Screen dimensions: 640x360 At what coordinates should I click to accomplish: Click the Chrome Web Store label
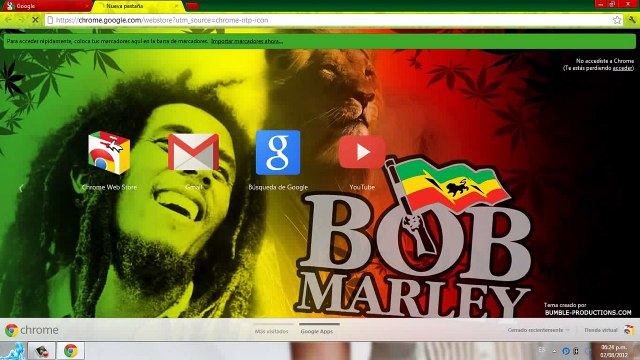click(x=109, y=187)
